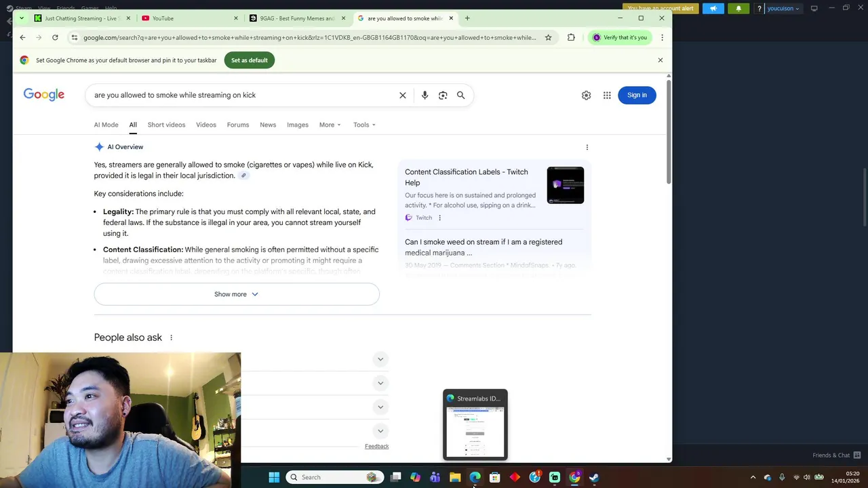Screen dimensions: 868x488
Task: Switch to the 9GAG tab
Action: [296, 18]
